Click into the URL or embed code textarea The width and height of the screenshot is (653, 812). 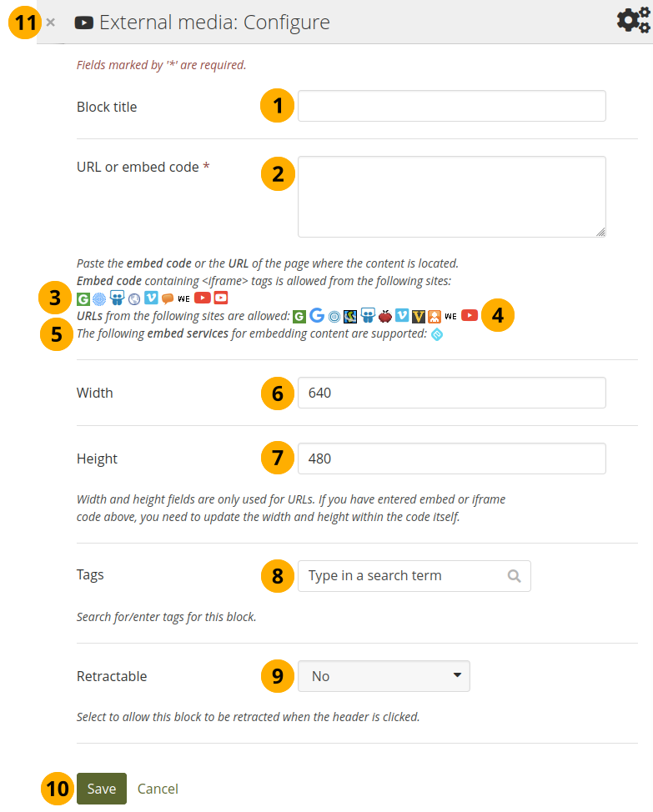click(x=451, y=197)
